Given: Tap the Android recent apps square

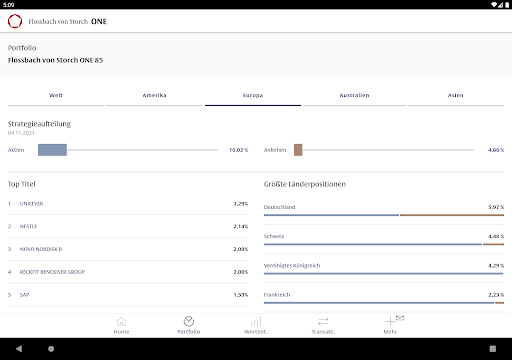Looking at the screenshot, I should 493,349.
